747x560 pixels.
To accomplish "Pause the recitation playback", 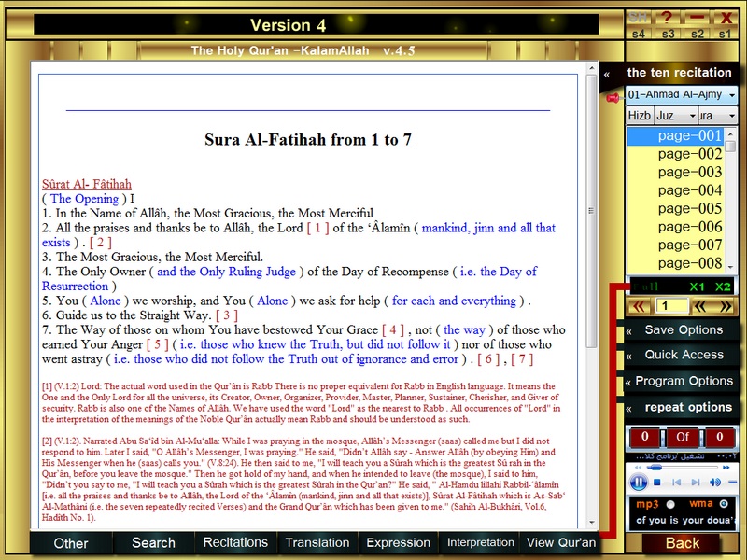I will point(639,483).
